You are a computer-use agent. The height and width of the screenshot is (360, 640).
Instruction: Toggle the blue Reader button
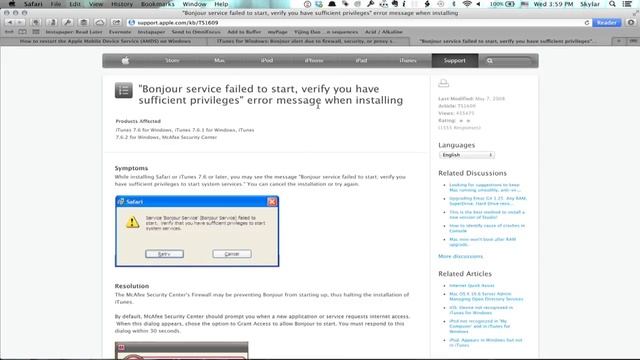point(607,22)
